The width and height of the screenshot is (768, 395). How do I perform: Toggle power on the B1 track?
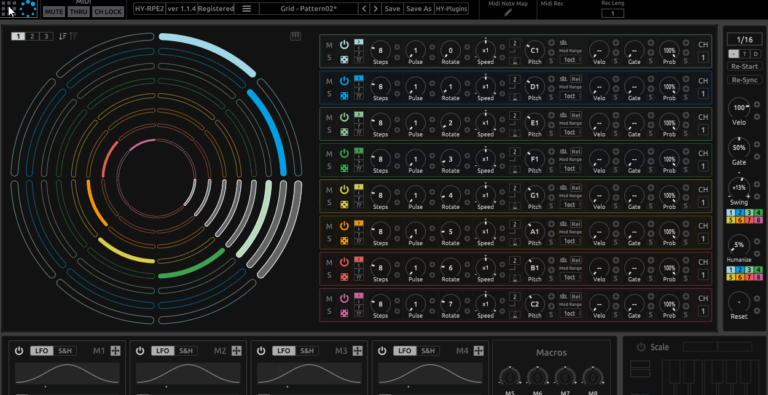[x=344, y=262]
